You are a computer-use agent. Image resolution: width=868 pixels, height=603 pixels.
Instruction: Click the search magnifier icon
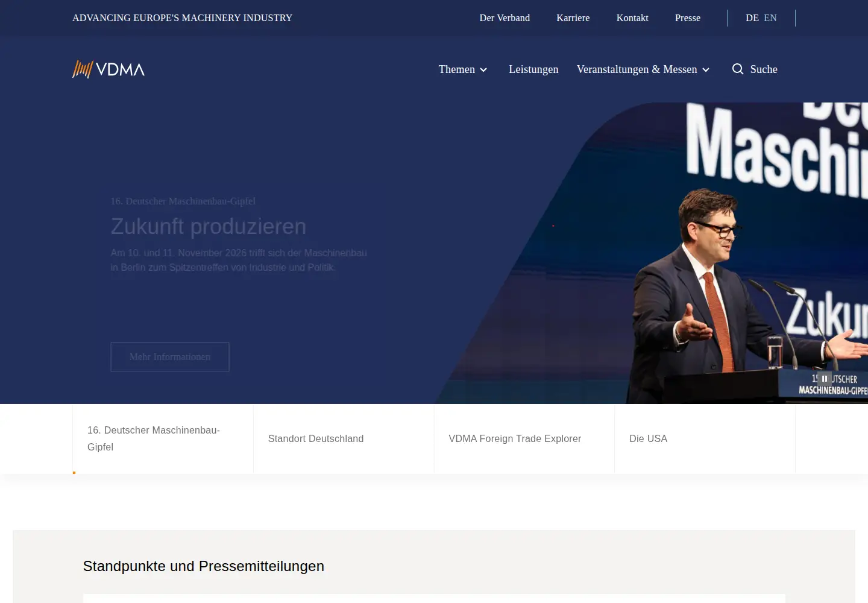pos(738,69)
